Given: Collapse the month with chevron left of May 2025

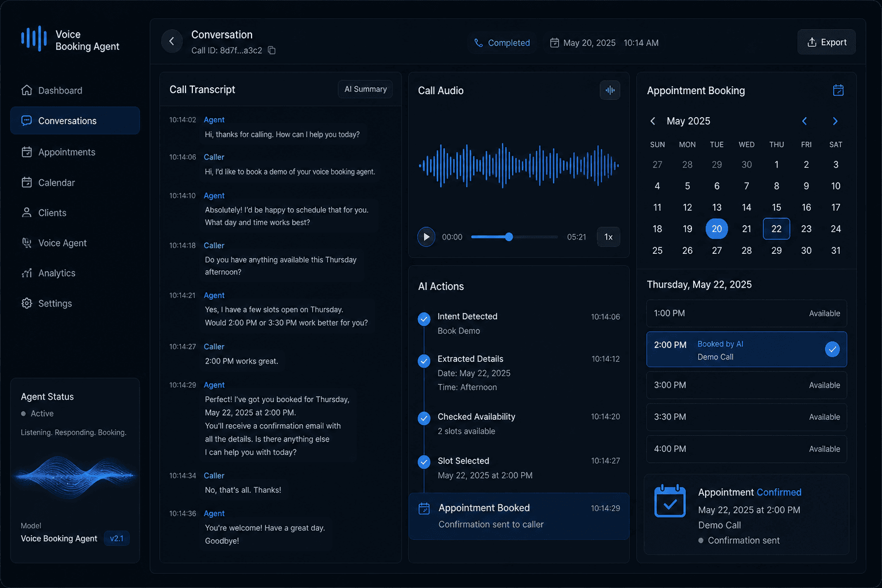Looking at the screenshot, I should coord(653,121).
